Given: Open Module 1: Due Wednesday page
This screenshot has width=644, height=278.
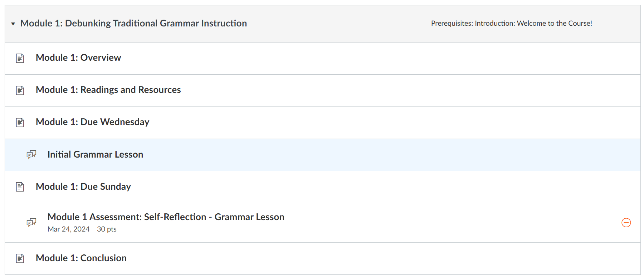Looking at the screenshot, I should click(x=92, y=122).
